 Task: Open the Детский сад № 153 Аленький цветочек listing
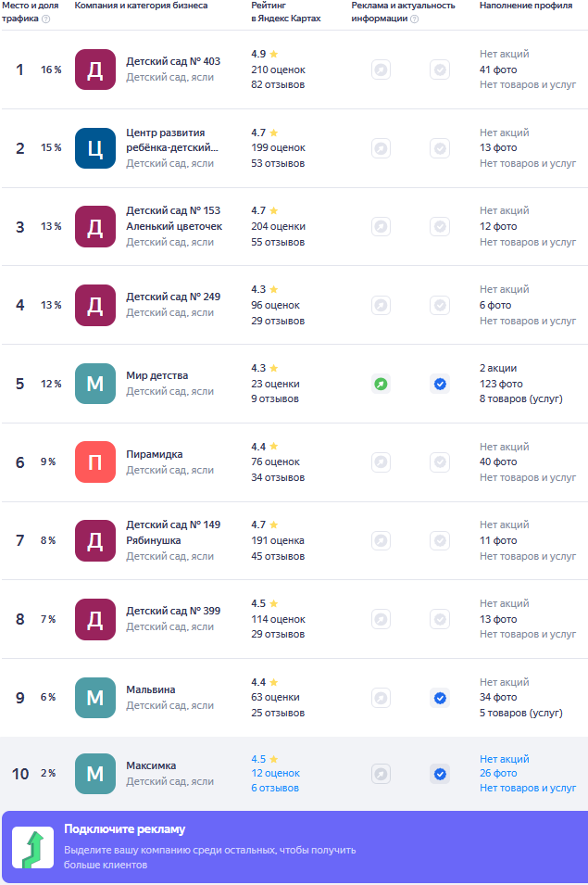(174, 218)
